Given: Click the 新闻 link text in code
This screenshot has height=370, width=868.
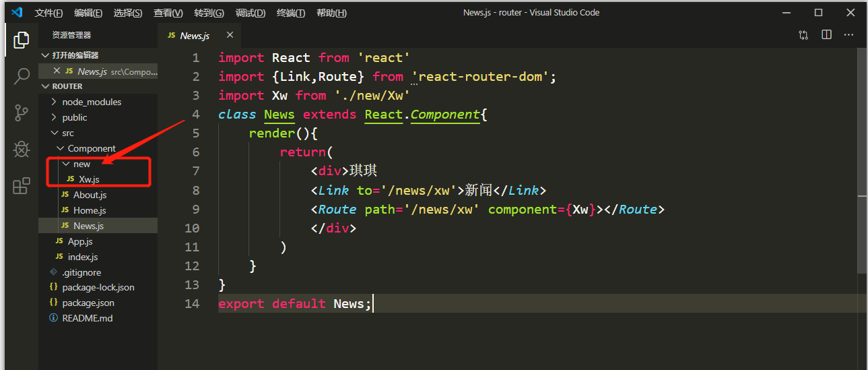Looking at the screenshot, I should pos(480,190).
